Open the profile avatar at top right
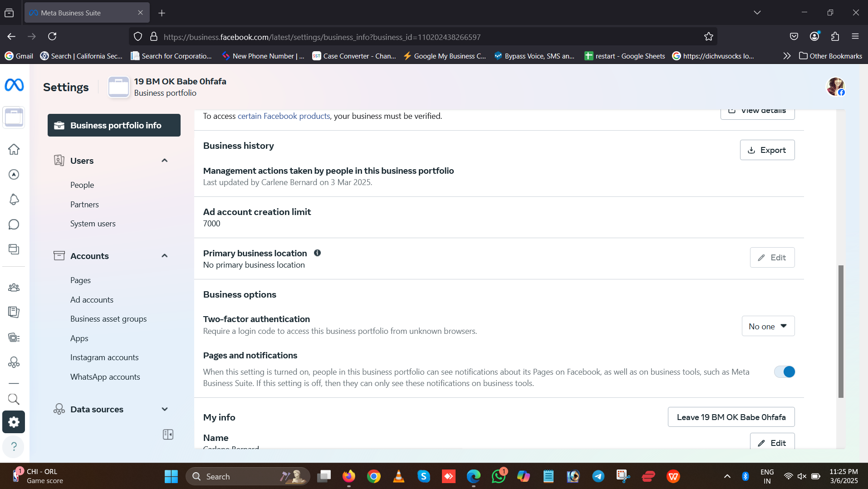This screenshot has height=489, width=868. 835,87
